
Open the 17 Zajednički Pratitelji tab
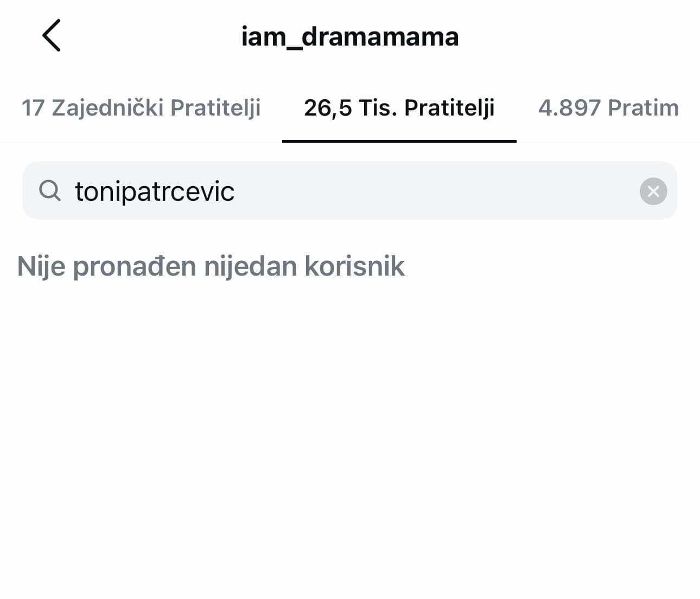point(141,108)
